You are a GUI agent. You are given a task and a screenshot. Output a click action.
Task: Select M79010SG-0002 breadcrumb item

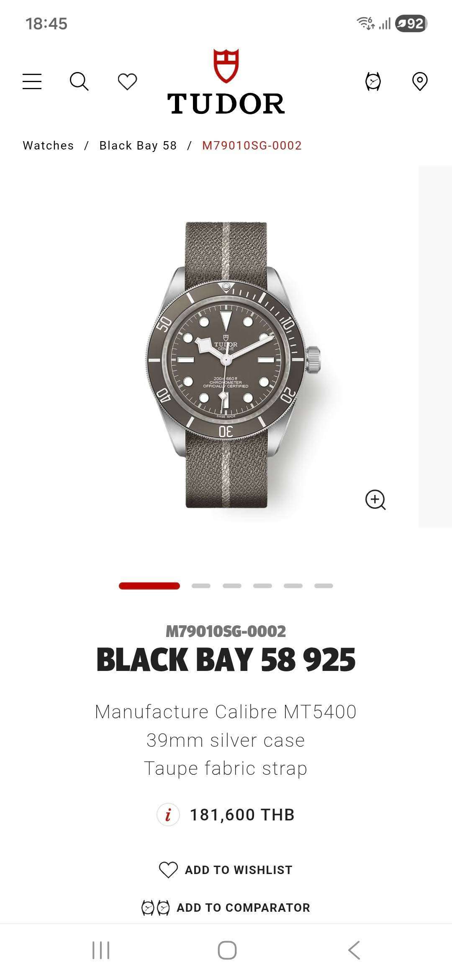pyautogui.click(x=252, y=145)
